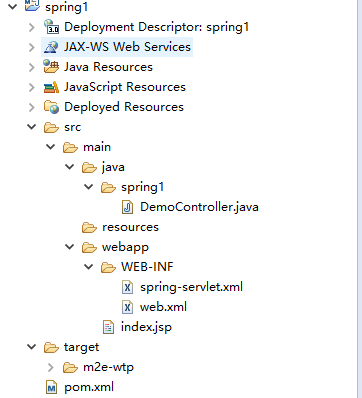Image resolution: width=362 pixels, height=398 pixels.
Task: Click the java folder icon
Action: (89, 167)
